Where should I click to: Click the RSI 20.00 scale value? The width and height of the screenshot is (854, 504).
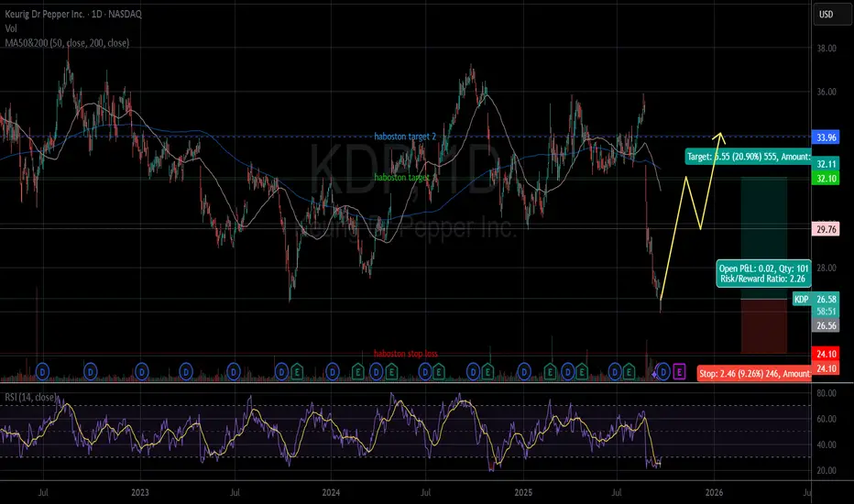(827, 471)
